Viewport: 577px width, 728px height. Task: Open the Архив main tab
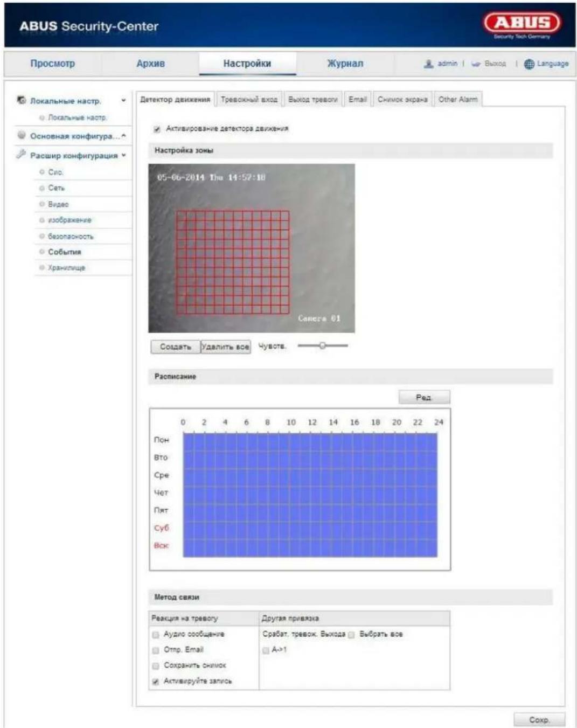pos(150,64)
